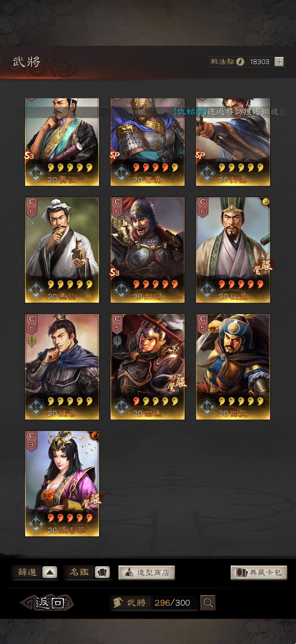Click the 車 troop icon on 郝昭's card

(117, 223)
